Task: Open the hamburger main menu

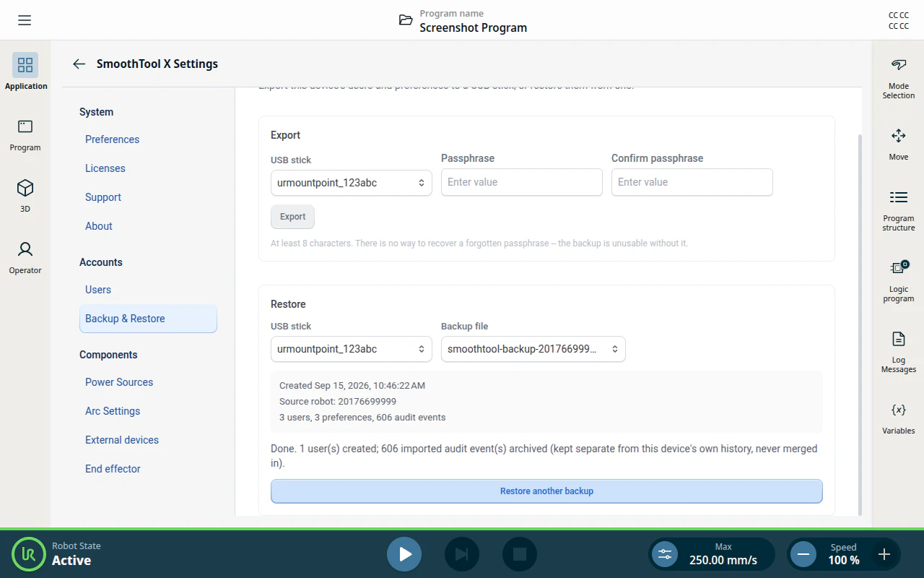Action: coord(25,20)
